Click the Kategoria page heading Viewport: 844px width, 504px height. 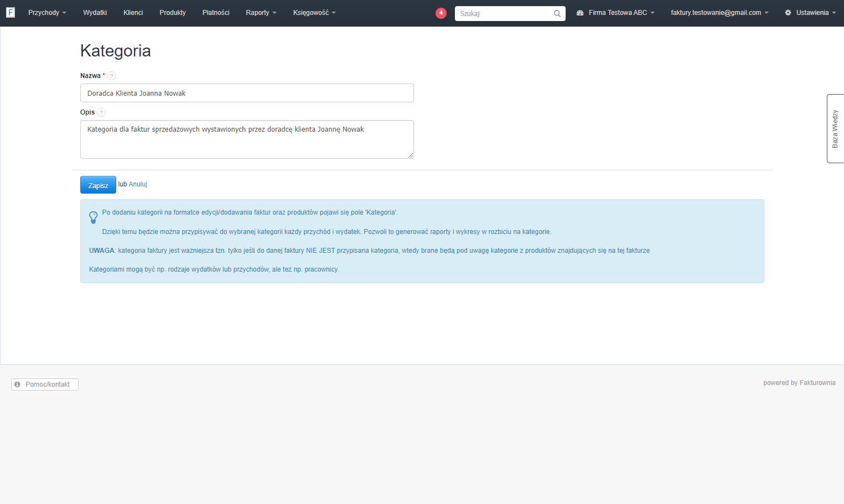(116, 51)
